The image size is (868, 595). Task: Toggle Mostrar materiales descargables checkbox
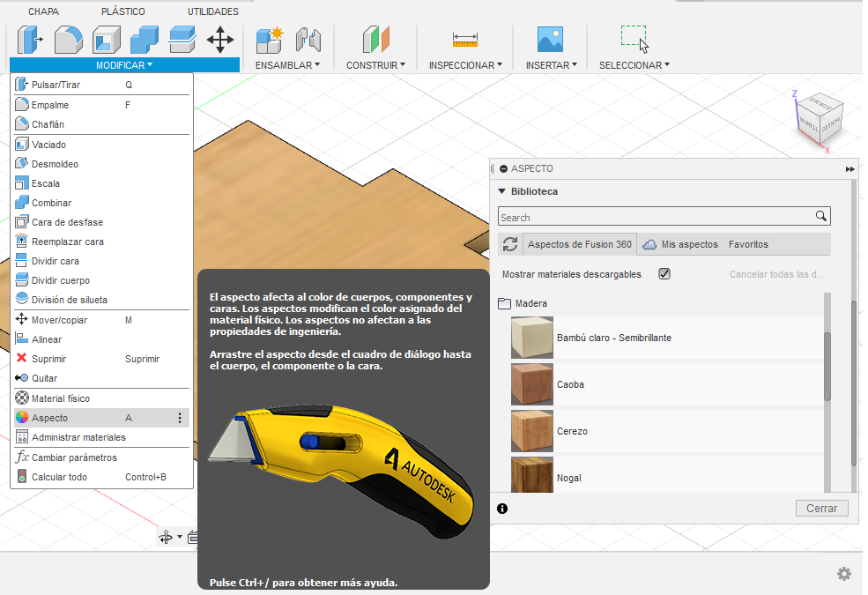(664, 274)
